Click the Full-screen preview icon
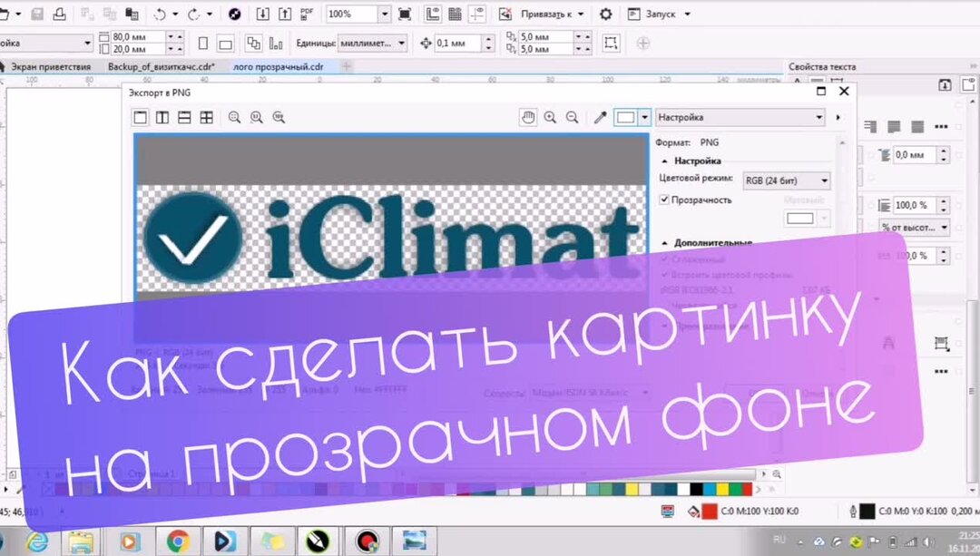Image resolution: width=980 pixels, height=556 pixels. click(x=405, y=14)
